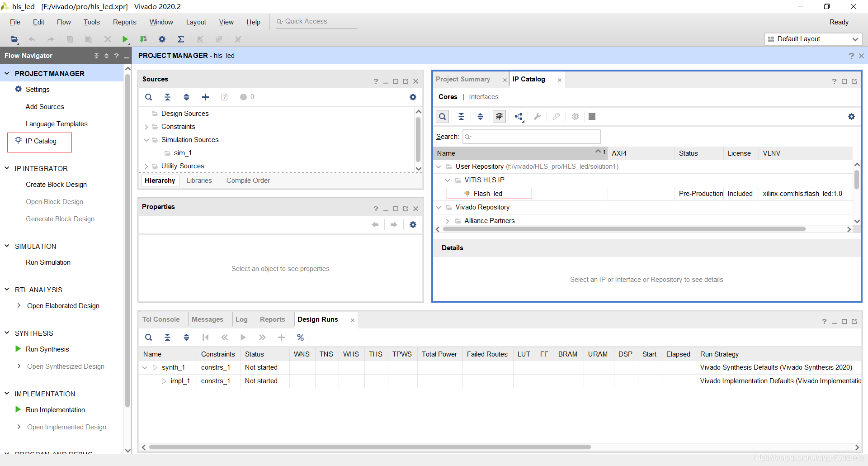The image size is (868, 466).
Task: Collapse IP INTEGRATOR section
Action: [7, 168]
